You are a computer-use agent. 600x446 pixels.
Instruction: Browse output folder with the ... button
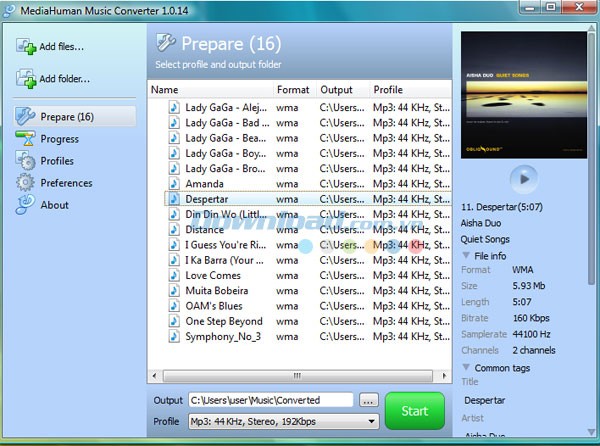pyautogui.click(x=368, y=400)
